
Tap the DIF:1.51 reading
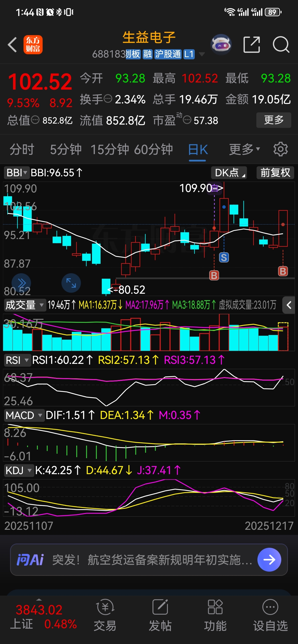pyautogui.click(x=70, y=416)
